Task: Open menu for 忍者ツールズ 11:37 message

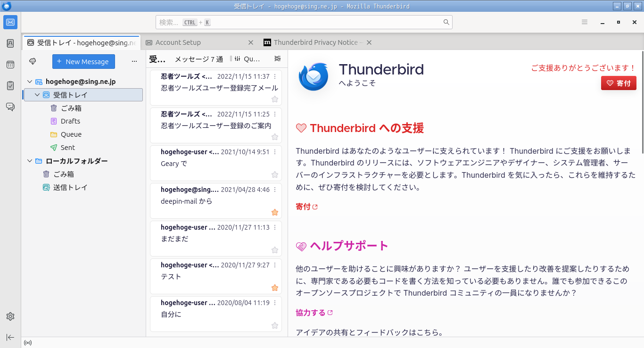Action: click(x=275, y=76)
